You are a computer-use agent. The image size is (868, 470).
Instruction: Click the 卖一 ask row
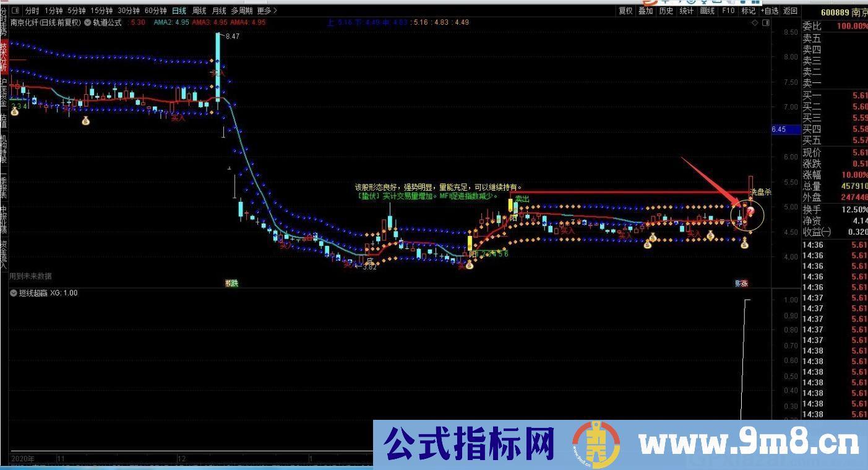[x=835, y=84]
